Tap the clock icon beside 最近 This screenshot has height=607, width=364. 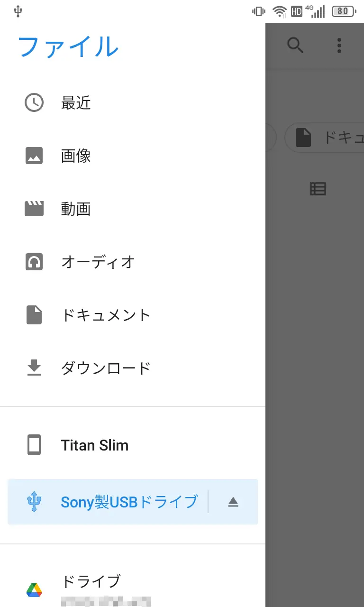point(34,102)
